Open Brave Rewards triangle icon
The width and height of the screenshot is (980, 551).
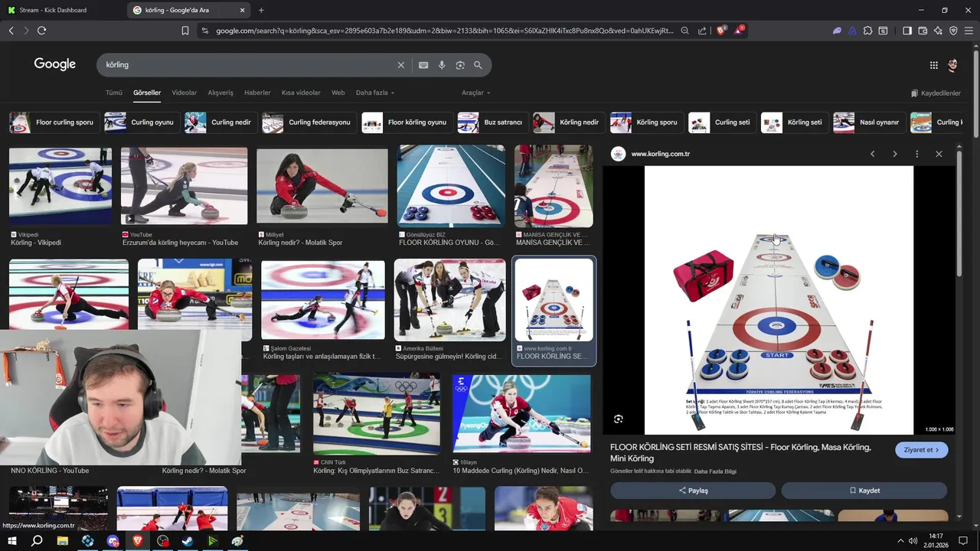(739, 31)
